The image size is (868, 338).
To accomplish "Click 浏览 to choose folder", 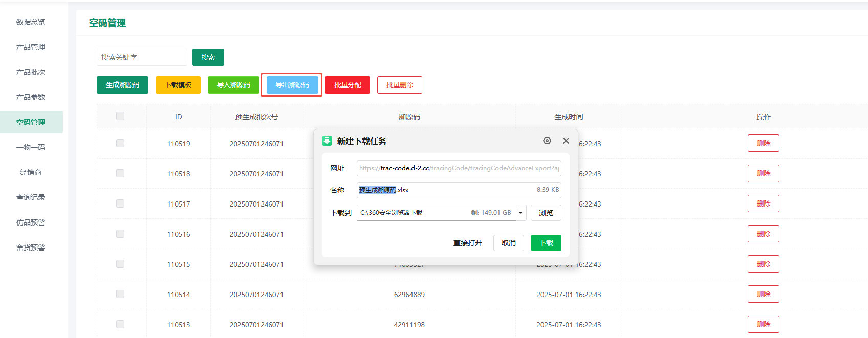I will point(546,213).
